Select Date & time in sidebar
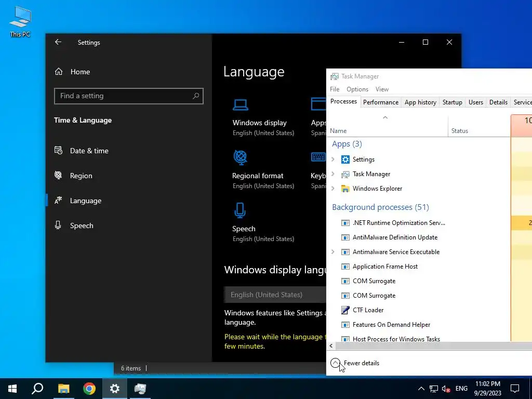 coord(82,151)
